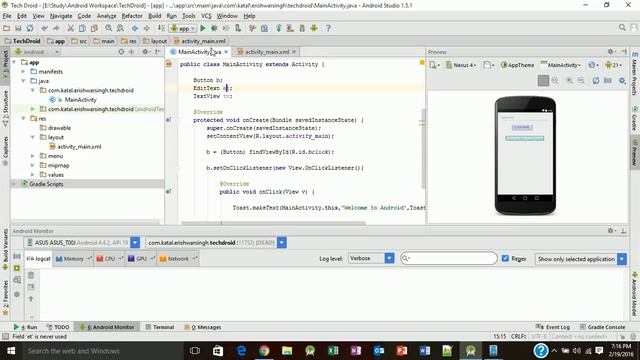
Task: Click inside the logcat search field
Action: click(x=449, y=258)
